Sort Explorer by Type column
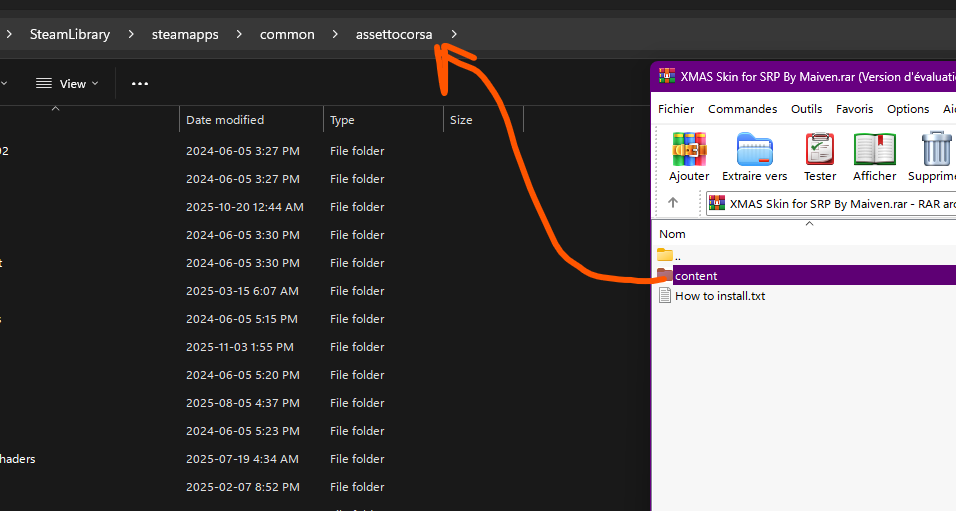 coord(383,120)
